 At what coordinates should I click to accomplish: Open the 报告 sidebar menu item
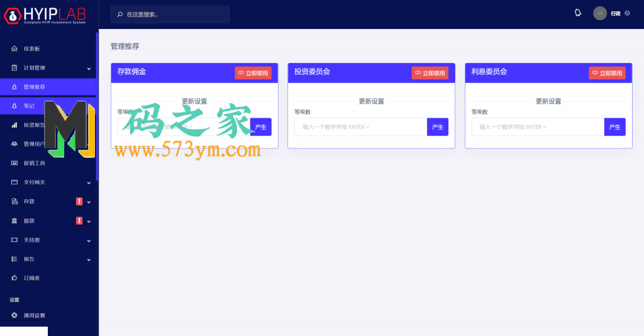tap(29, 259)
